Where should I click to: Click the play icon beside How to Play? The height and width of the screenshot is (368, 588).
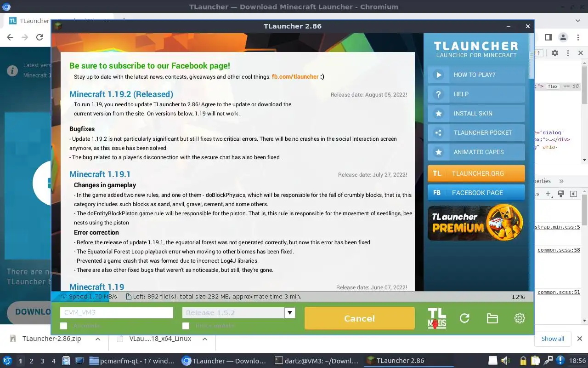(439, 75)
